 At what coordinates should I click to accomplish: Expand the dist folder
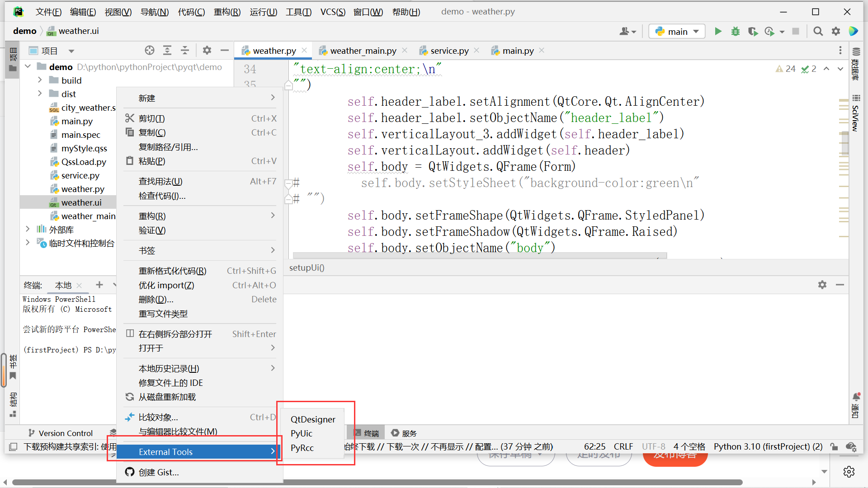tap(40, 94)
